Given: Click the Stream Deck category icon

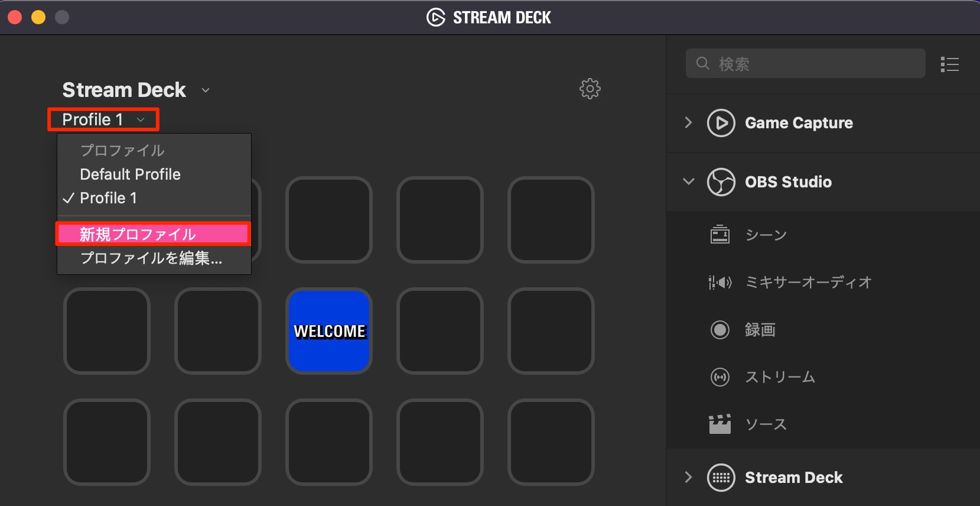Looking at the screenshot, I should pyautogui.click(x=721, y=478).
